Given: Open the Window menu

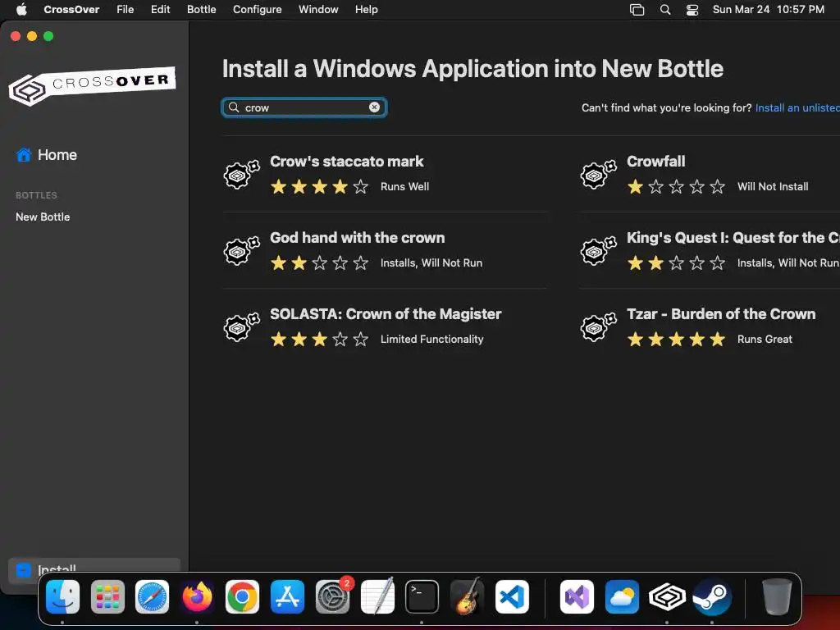Looking at the screenshot, I should coord(318,9).
